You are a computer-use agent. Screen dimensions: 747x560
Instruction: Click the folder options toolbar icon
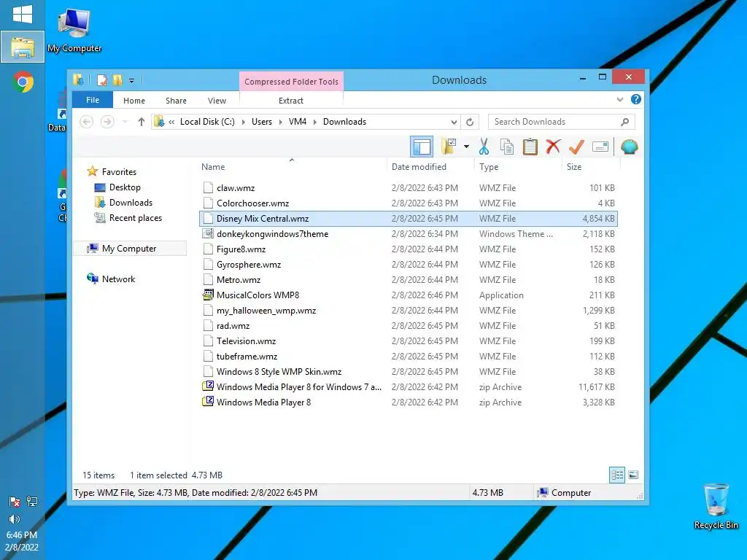coord(449,147)
